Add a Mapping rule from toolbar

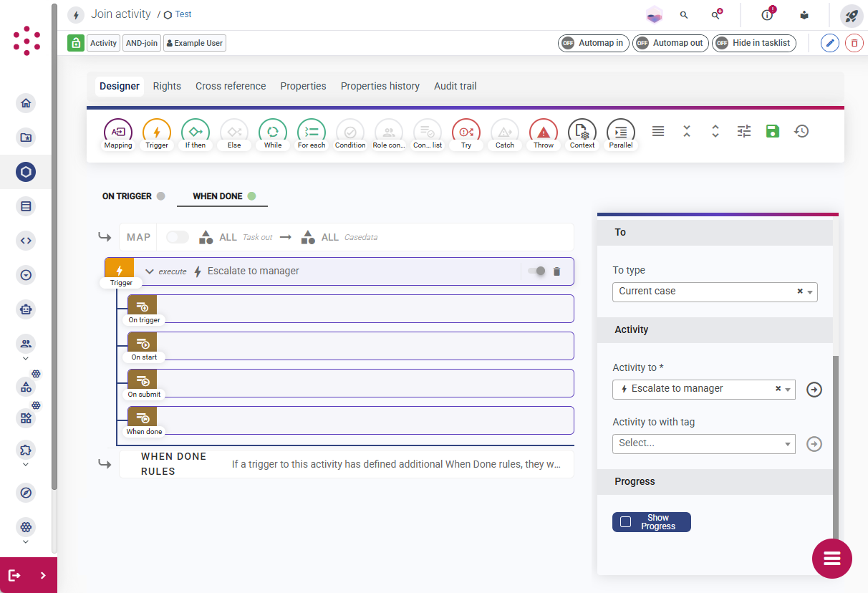point(118,134)
